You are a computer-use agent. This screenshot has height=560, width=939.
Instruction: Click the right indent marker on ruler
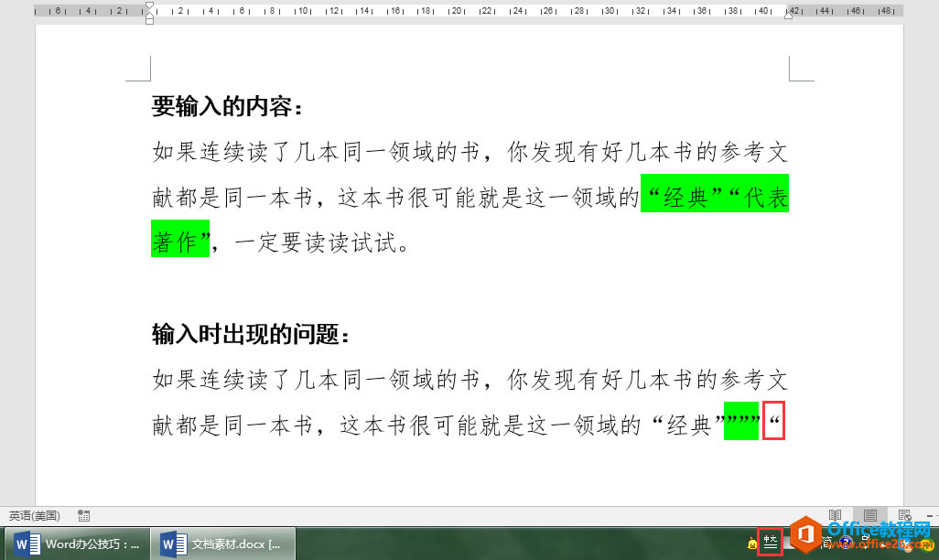click(x=789, y=16)
